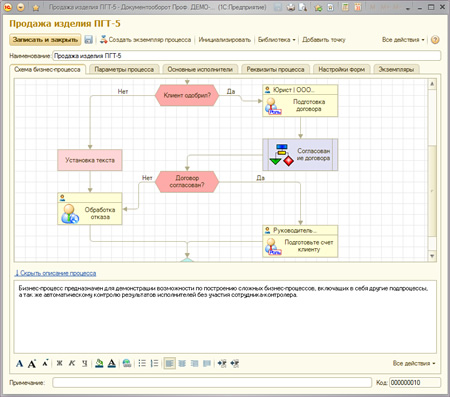Click role icon in 'Подготовьте счет клиенту' node

[x=273, y=247]
